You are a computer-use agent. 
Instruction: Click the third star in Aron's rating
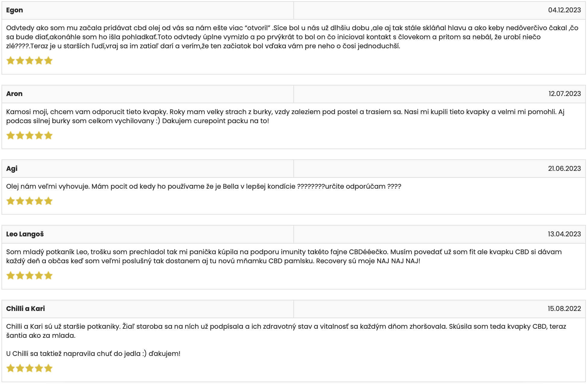point(30,136)
